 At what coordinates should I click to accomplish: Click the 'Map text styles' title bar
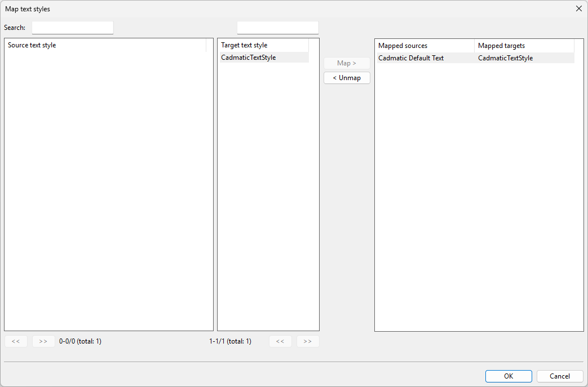point(226,8)
